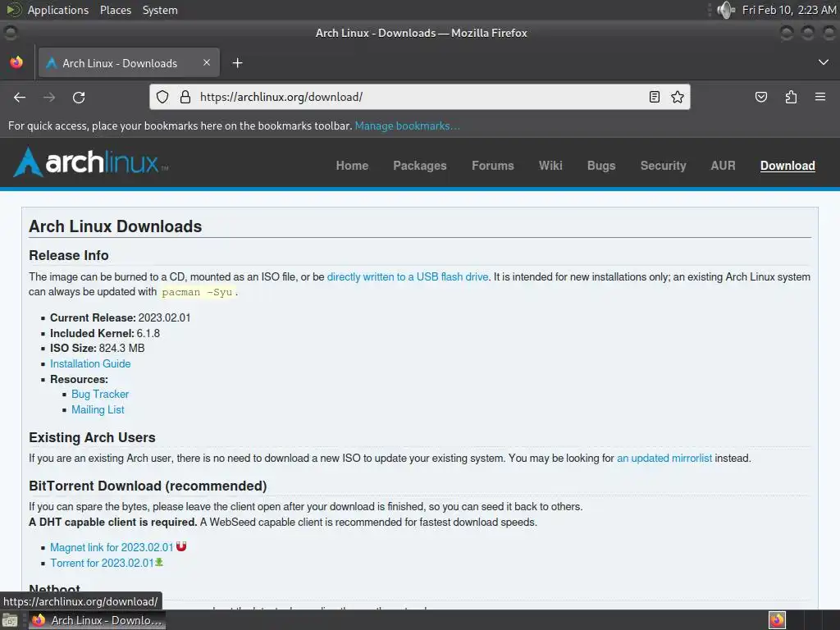Image resolution: width=840 pixels, height=630 pixels.
Task: Open the Applications menu
Action: (x=58, y=10)
